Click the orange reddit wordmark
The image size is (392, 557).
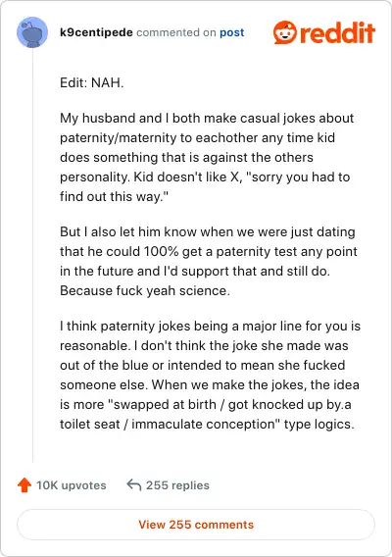337,32
